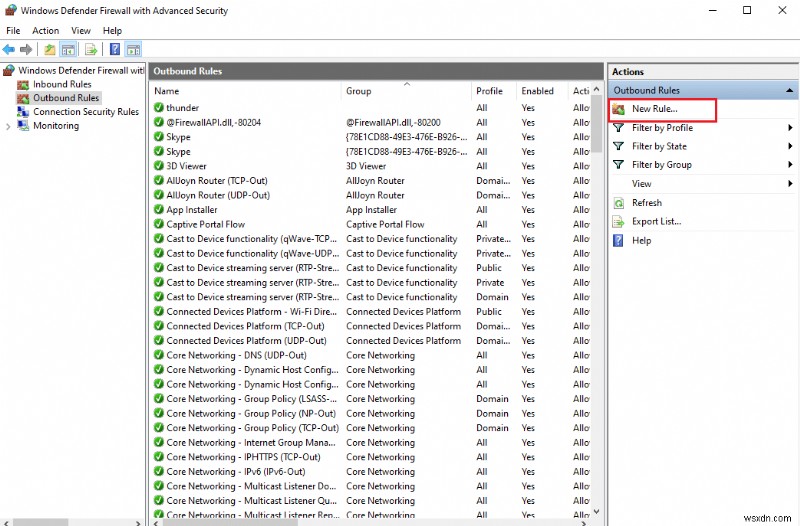Select the AllJoyn Router (UDP-Out) rule
Viewport: 800px width, 526px height.
pos(218,195)
